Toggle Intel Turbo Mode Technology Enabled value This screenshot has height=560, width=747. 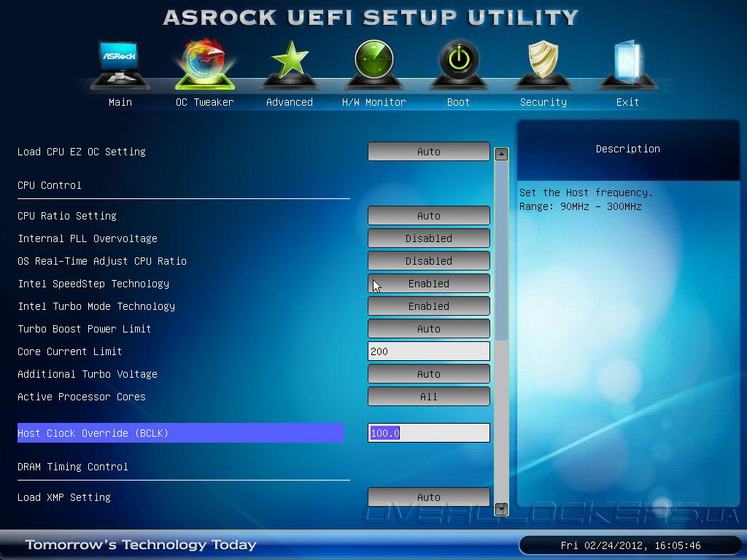point(429,306)
